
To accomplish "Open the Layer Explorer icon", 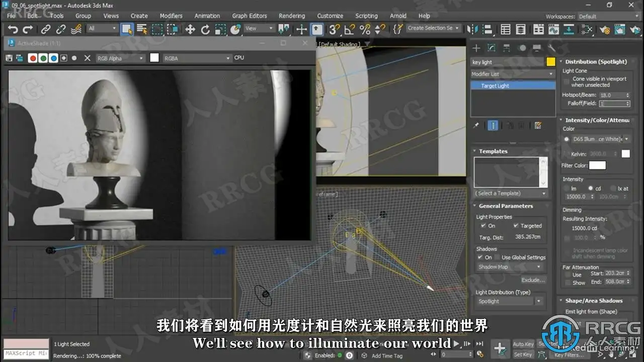I will [x=521, y=29].
